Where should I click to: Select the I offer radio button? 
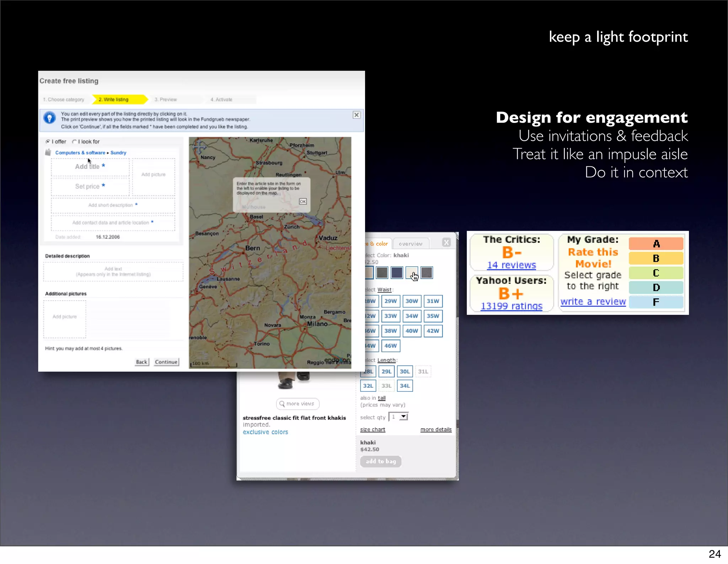[x=48, y=141]
